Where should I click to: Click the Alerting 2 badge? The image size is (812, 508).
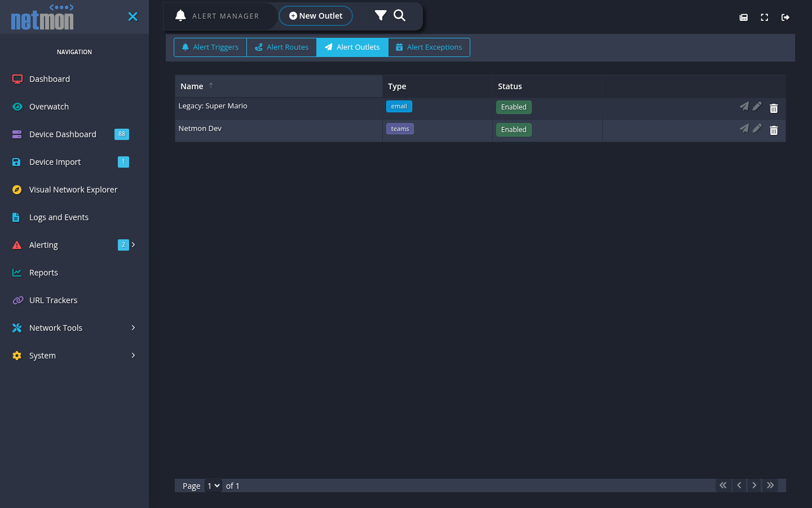tap(123, 245)
